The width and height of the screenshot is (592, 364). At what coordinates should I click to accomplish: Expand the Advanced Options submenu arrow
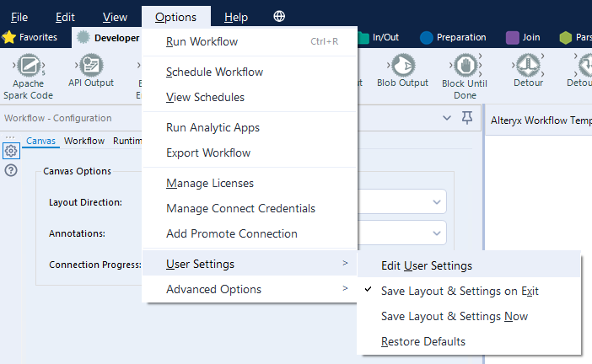(x=345, y=288)
